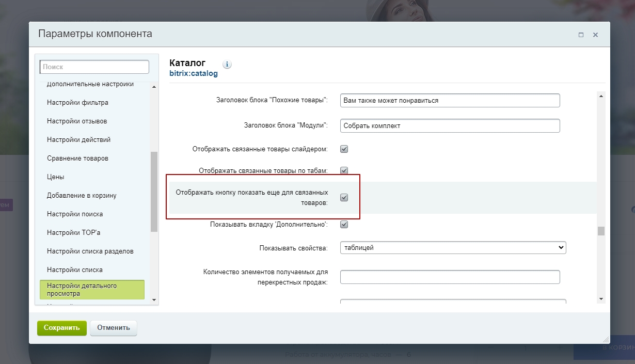635x364 pixels.
Task: Click the left list scroll-down arrow
Action: 154,299
